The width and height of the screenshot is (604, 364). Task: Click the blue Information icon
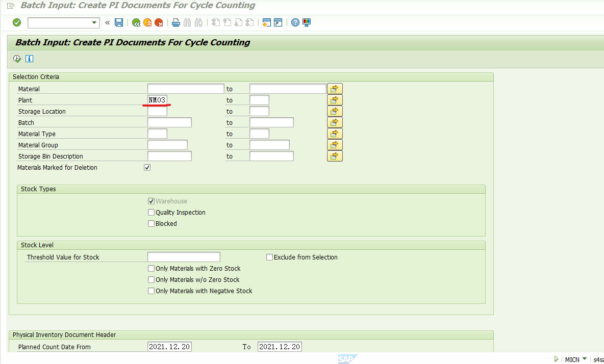point(29,59)
